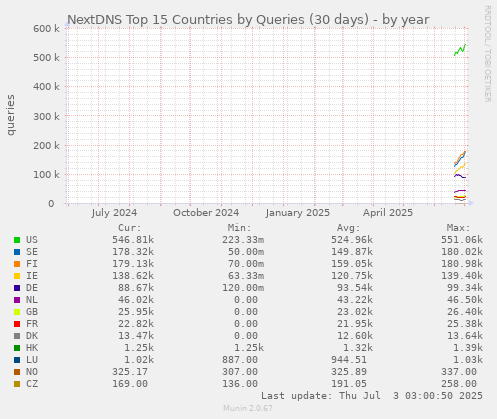Viewport: 497px width, 419px height.
Task: Click the 'Cur:' column header
Action: (130, 228)
